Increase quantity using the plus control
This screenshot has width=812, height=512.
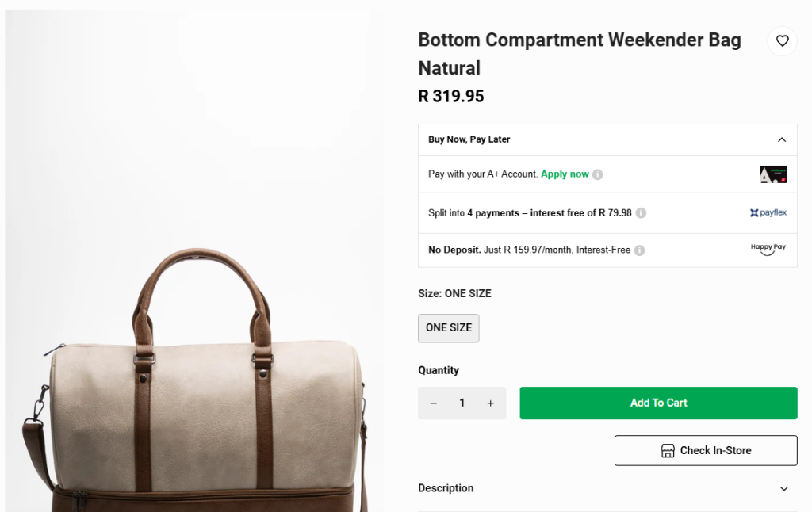point(490,403)
